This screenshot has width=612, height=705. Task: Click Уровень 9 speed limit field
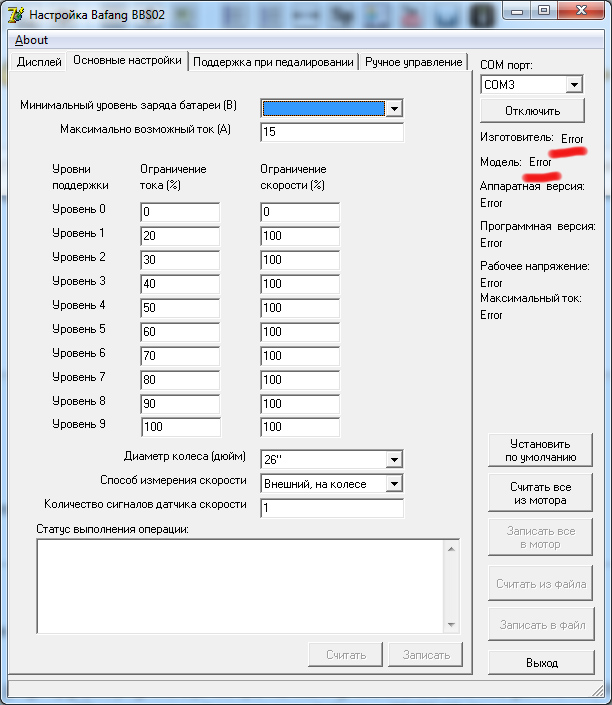point(300,427)
